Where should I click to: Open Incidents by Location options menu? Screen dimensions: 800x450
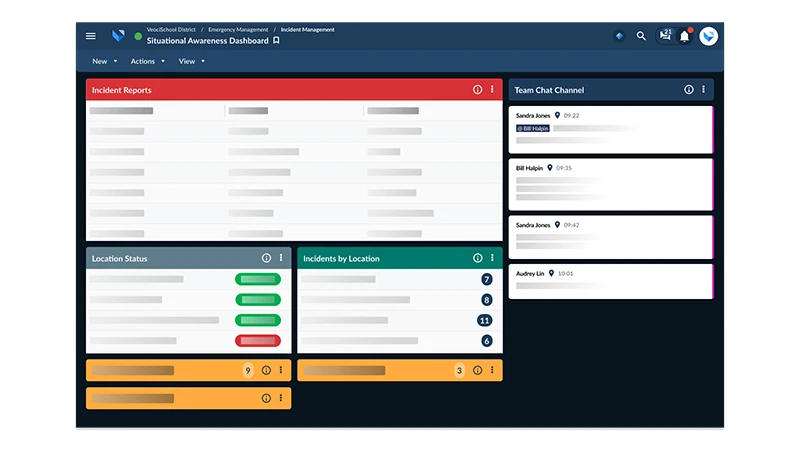492,258
